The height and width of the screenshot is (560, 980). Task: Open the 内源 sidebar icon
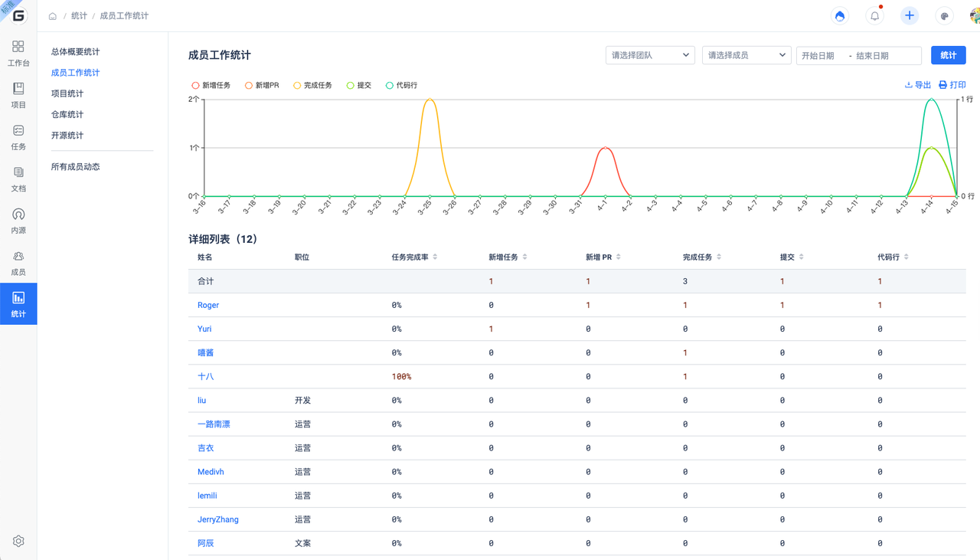click(x=18, y=221)
